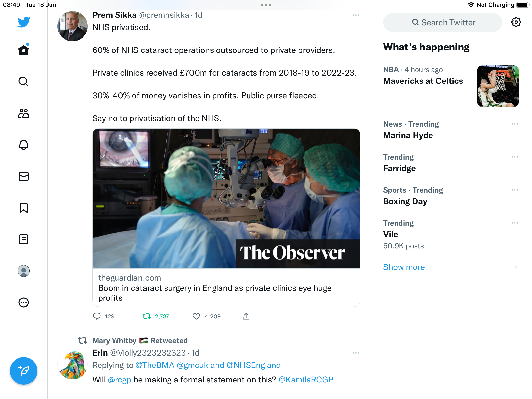Image resolution: width=532 pixels, height=399 pixels.
Task: Reply to Prem Sikka's tweet (129)
Action: pyautogui.click(x=103, y=316)
